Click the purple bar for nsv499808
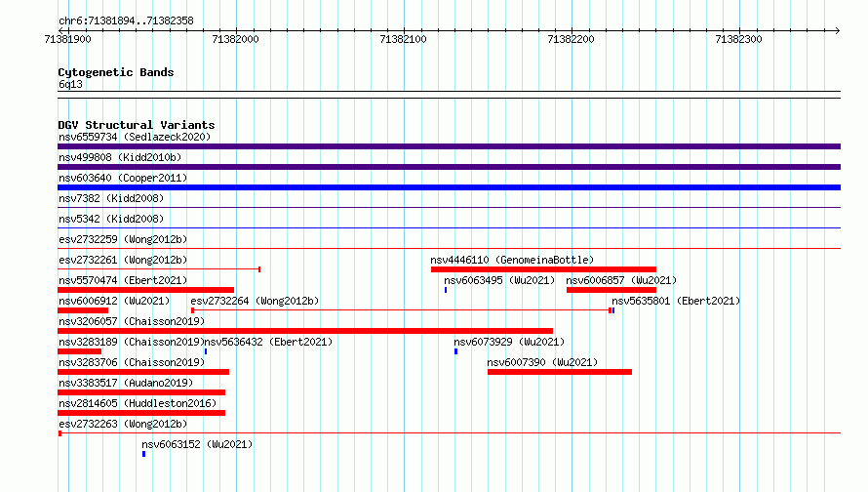This screenshot has width=868, height=492. click(x=449, y=167)
